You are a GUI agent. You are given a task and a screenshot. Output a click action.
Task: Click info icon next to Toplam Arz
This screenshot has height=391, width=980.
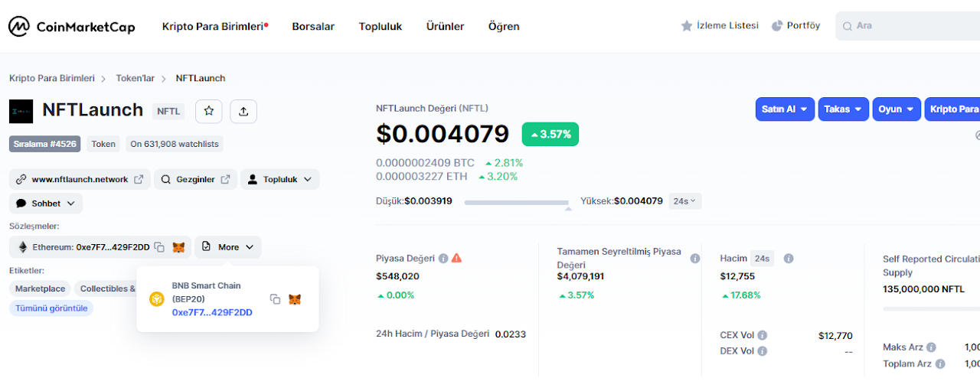940,363
